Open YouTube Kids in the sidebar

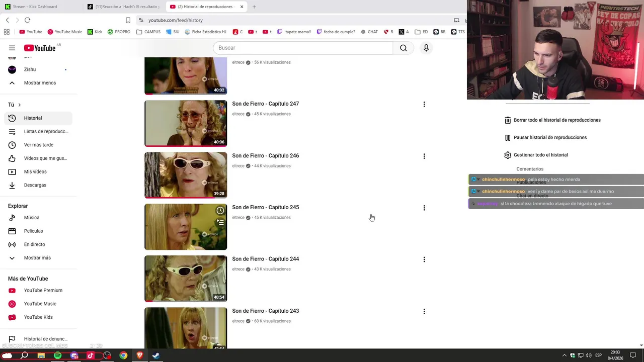[x=38, y=317]
